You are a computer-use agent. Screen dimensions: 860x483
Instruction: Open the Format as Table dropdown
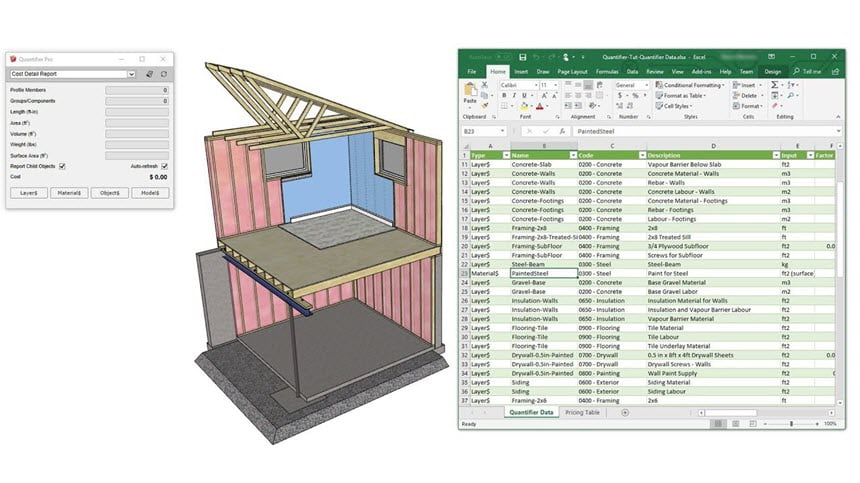[x=681, y=95]
